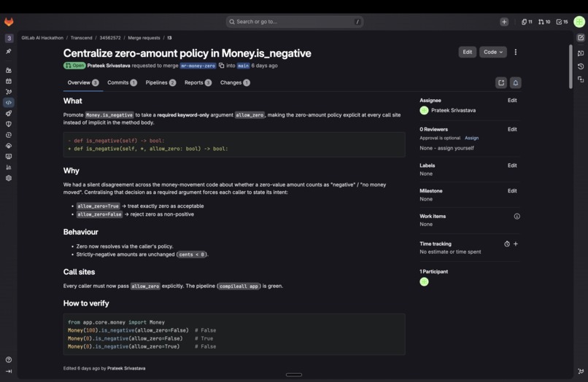Screen dimensions: 588x382
Task: Open the mr-money-zero source branch link
Action: click(x=198, y=66)
